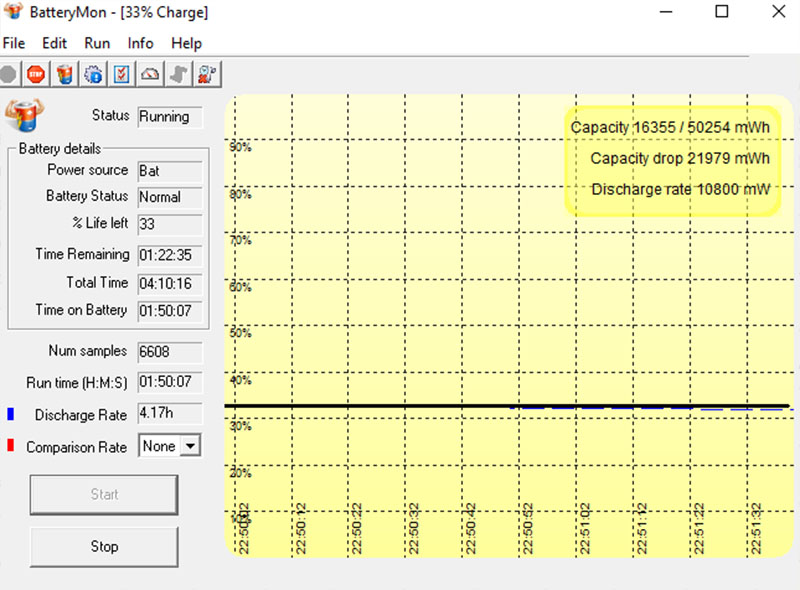The height and width of the screenshot is (590, 800).
Task: Click the red Comparison Rate color marker
Action: click(x=10, y=445)
